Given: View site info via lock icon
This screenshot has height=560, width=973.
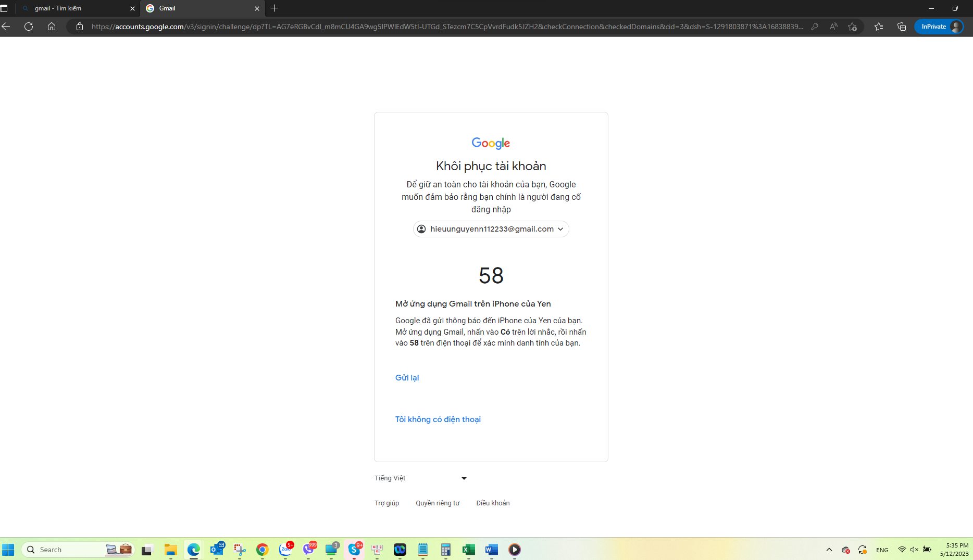Looking at the screenshot, I should 80,27.
